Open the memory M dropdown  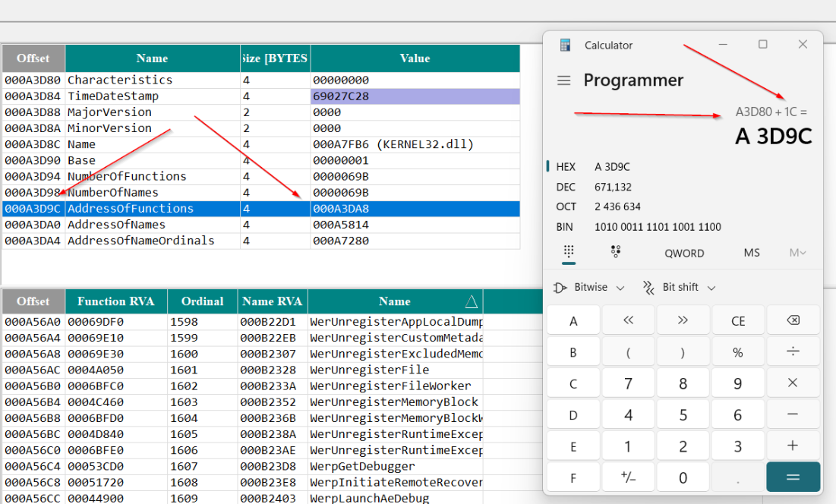click(797, 253)
